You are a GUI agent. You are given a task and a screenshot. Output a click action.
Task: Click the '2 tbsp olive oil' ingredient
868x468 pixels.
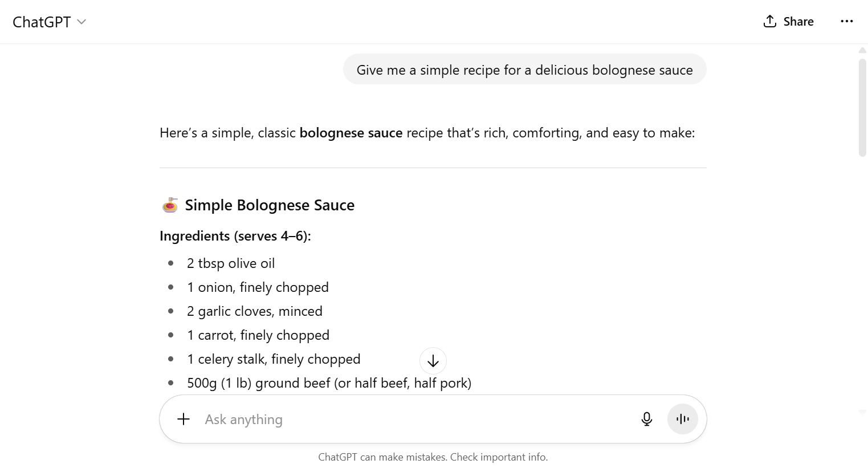click(231, 263)
